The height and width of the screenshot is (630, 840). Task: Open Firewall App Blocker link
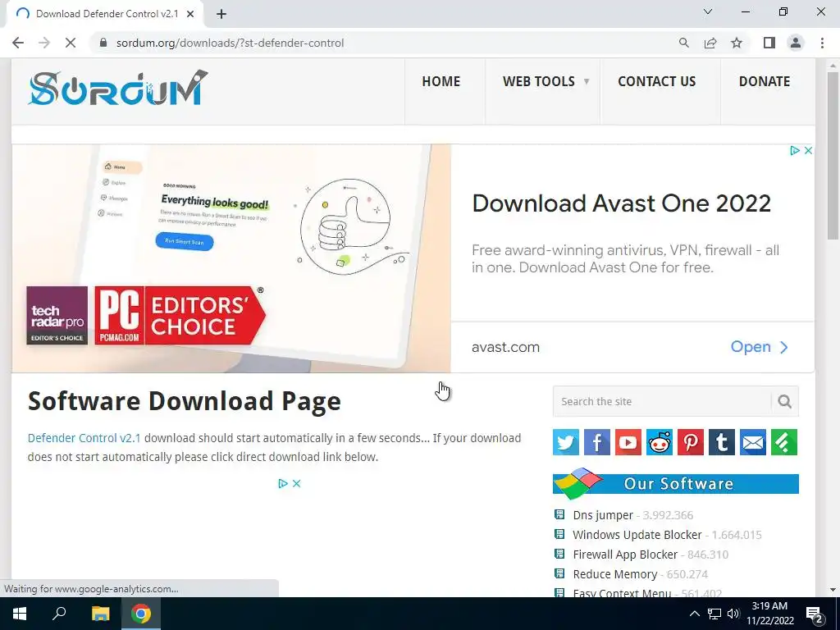(x=625, y=555)
